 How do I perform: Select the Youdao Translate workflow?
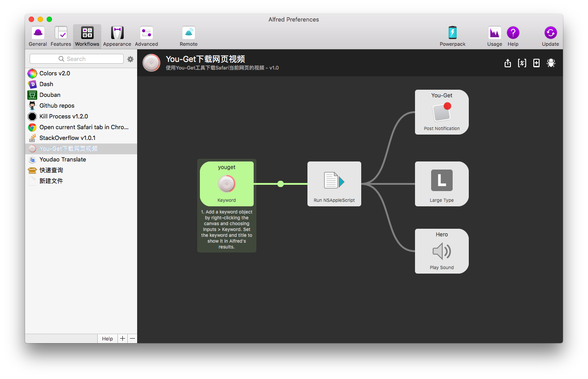tap(81, 160)
